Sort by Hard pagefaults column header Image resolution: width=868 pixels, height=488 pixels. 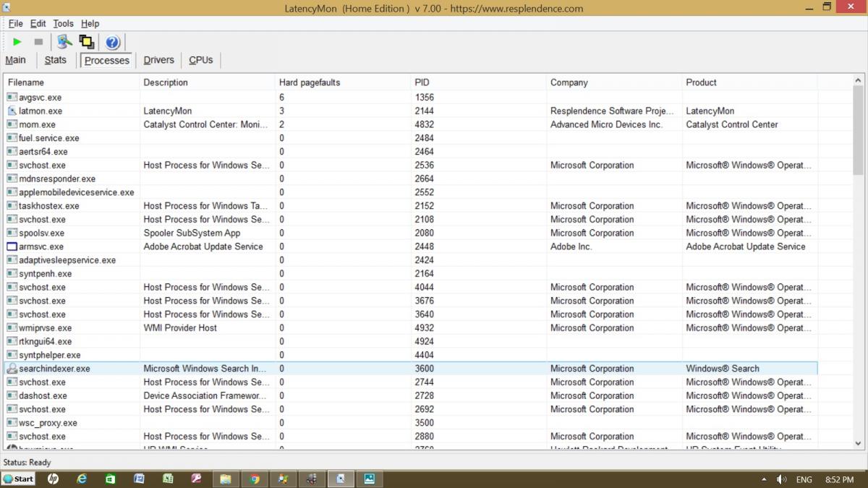click(x=343, y=82)
